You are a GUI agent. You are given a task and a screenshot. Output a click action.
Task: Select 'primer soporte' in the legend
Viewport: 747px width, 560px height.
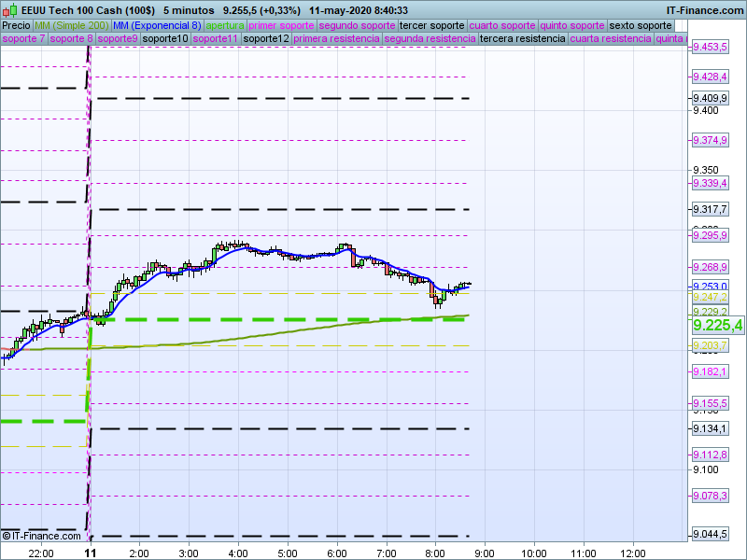tap(284, 25)
